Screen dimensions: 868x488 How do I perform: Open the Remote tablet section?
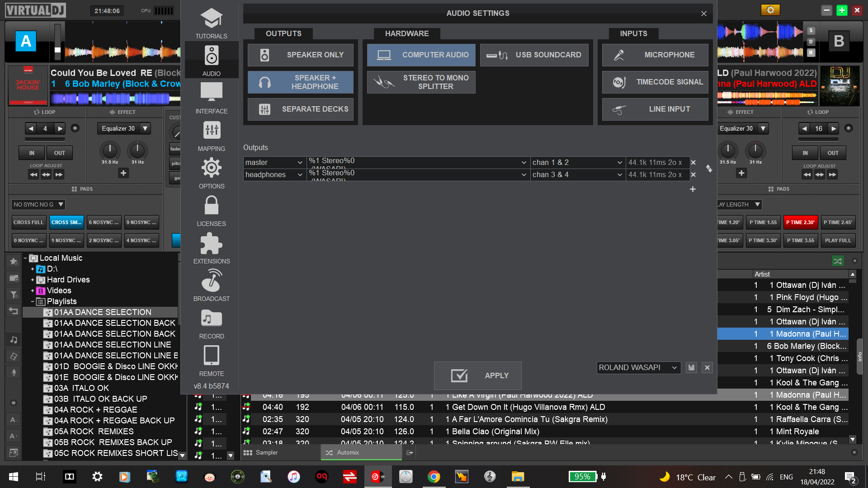[x=211, y=361]
